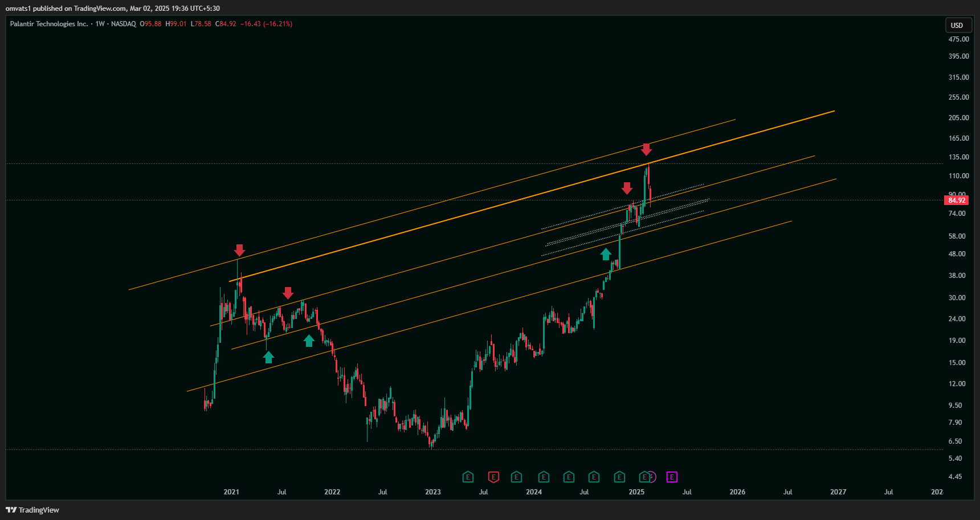Click the 19.00 price axis label
Screen dimensions: 980x520
pos(957,341)
